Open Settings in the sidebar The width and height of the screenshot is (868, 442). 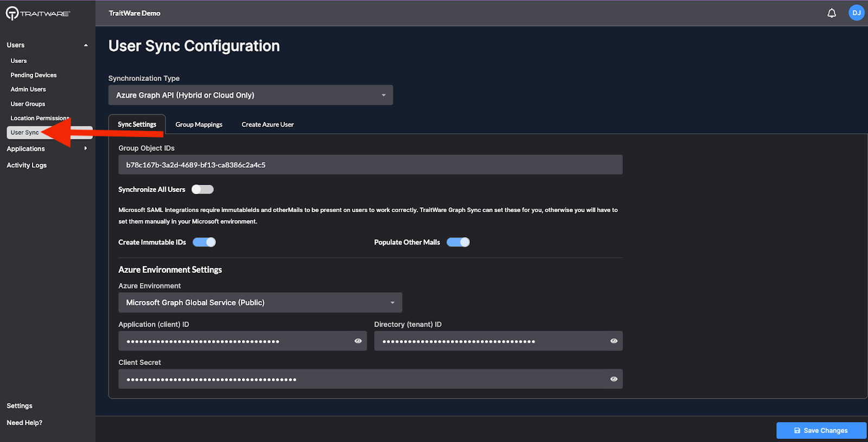tap(20, 406)
